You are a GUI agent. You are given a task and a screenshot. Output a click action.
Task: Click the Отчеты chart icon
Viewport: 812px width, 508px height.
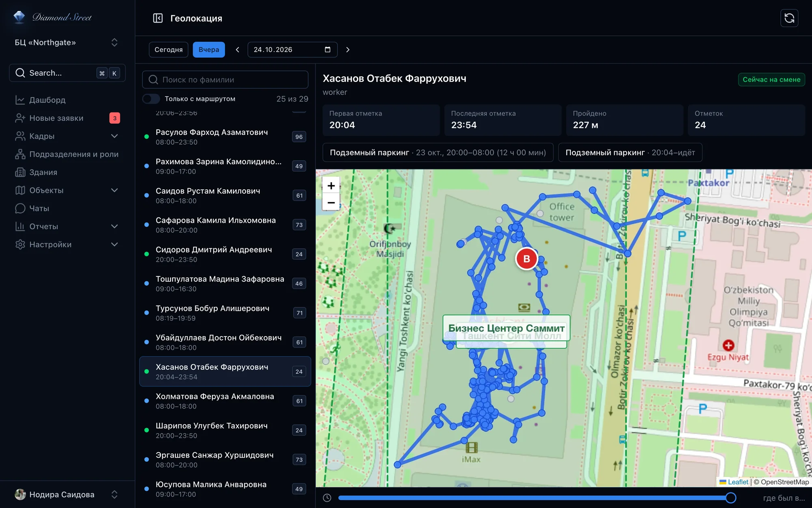[20, 226]
